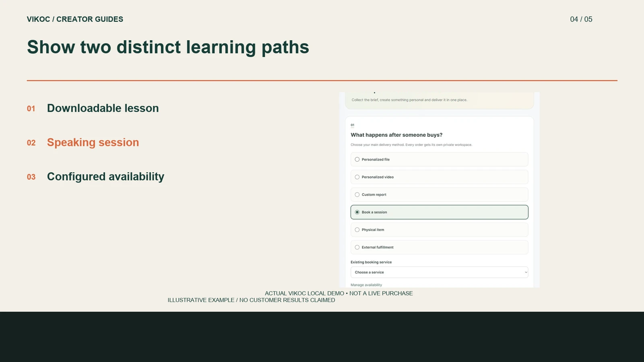Image resolution: width=644 pixels, height=362 pixels.
Task: Choose the Physical item radio option
Action: (x=439, y=230)
